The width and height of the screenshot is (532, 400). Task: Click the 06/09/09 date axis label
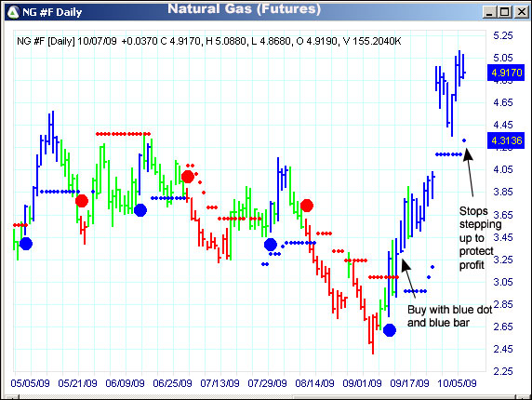click(x=126, y=383)
